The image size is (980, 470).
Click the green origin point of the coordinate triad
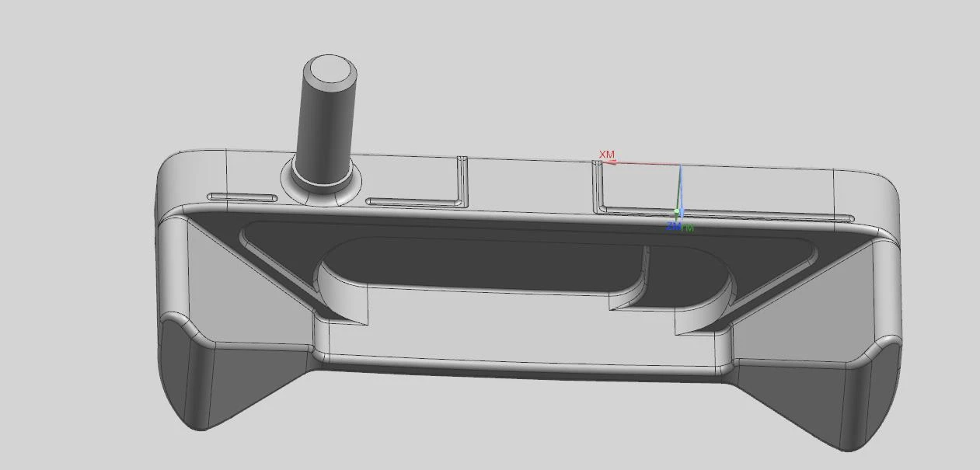(x=678, y=211)
